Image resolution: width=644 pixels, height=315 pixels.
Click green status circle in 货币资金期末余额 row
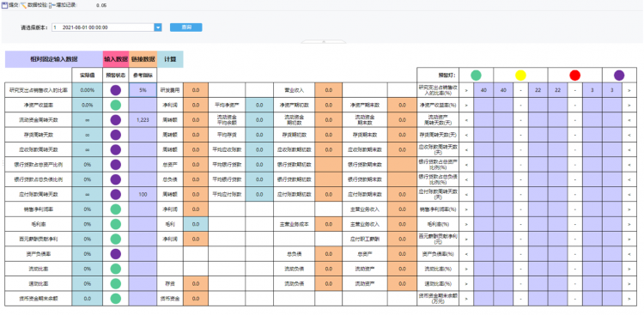tap(115, 298)
